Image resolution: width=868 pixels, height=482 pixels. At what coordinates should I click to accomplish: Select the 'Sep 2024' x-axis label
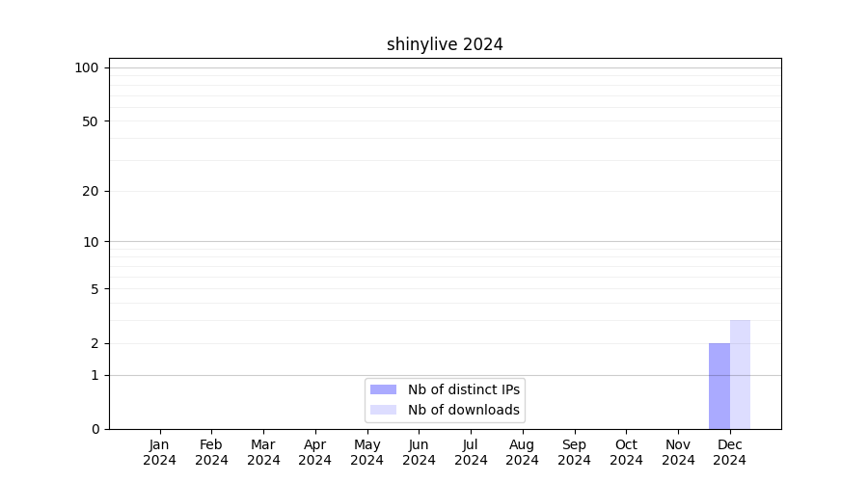(x=574, y=452)
